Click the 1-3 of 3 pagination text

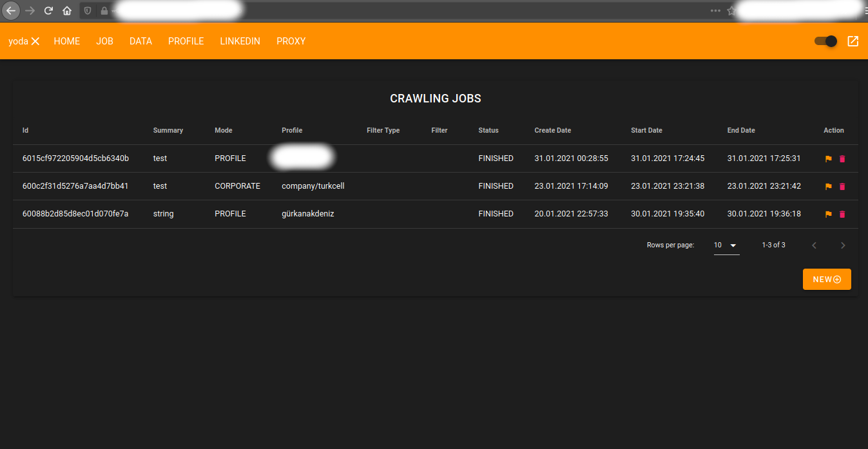[773, 245]
